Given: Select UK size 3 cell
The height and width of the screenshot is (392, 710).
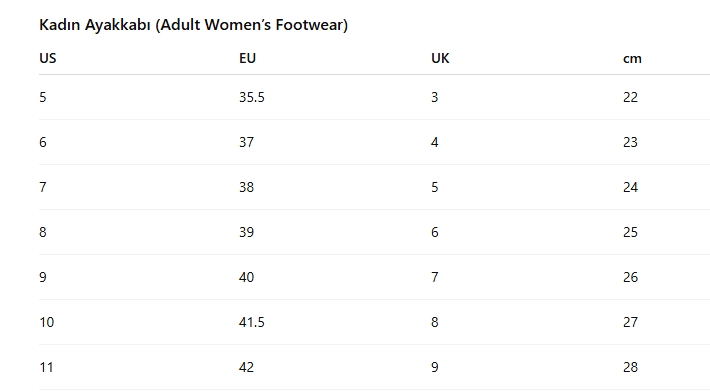Looking at the screenshot, I should [435, 97].
